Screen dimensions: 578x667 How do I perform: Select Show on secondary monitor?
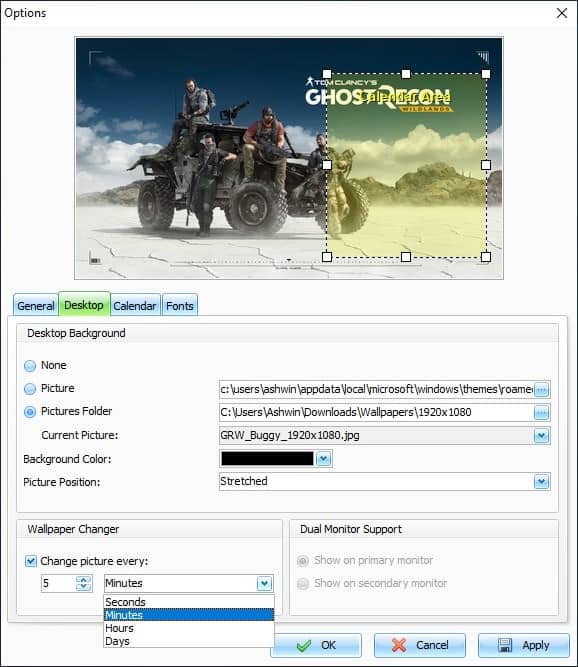tap(303, 583)
